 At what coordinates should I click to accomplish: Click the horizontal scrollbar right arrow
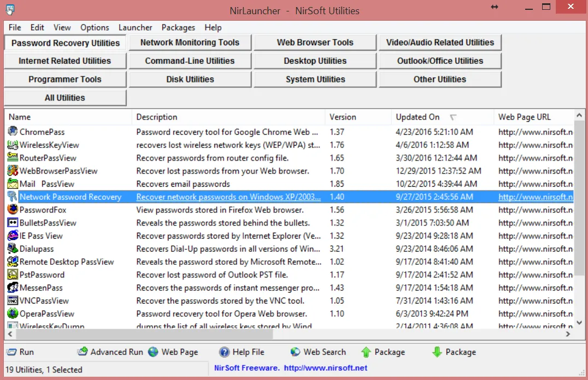[568, 334]
